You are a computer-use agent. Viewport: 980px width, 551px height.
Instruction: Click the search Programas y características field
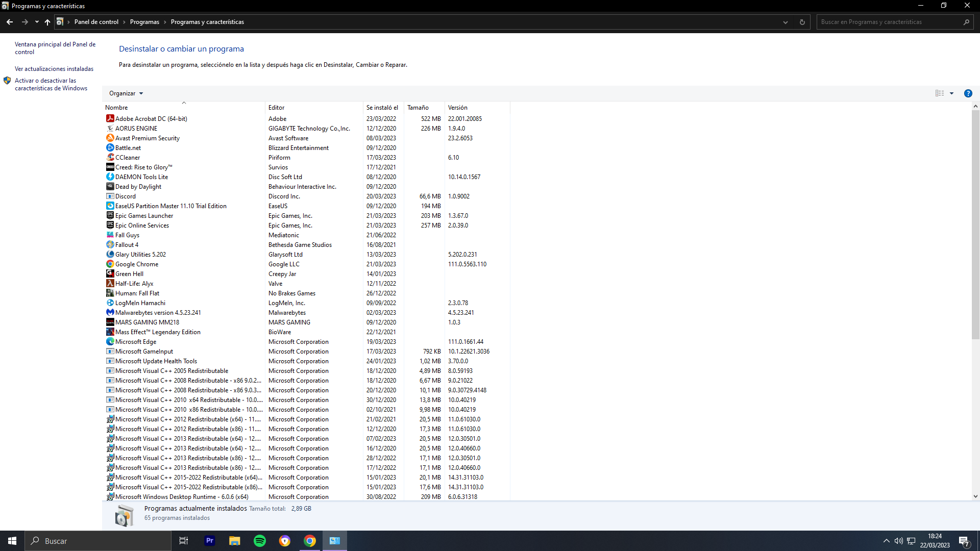895,22
